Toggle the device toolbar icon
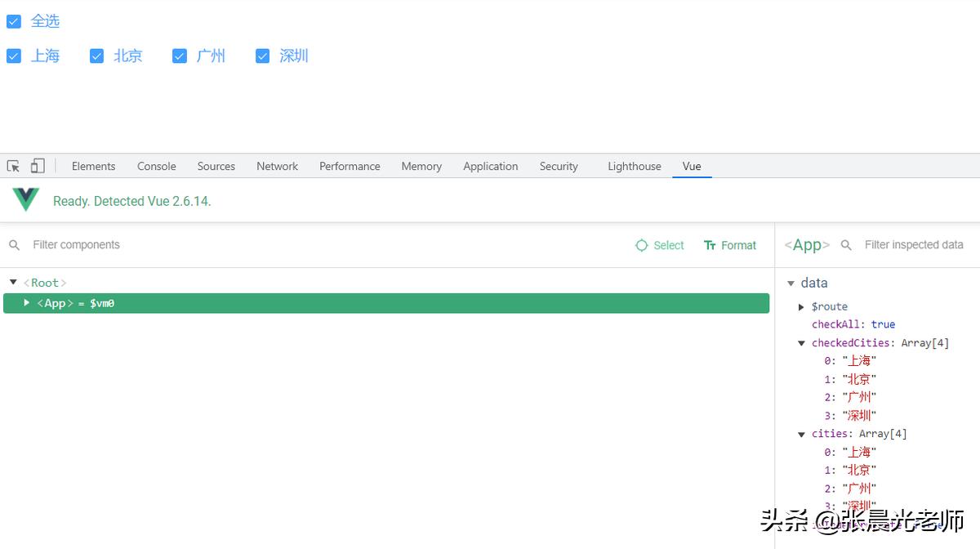This screenshot has height=549, width=980. pyautogui.click(x=38, y=166)
